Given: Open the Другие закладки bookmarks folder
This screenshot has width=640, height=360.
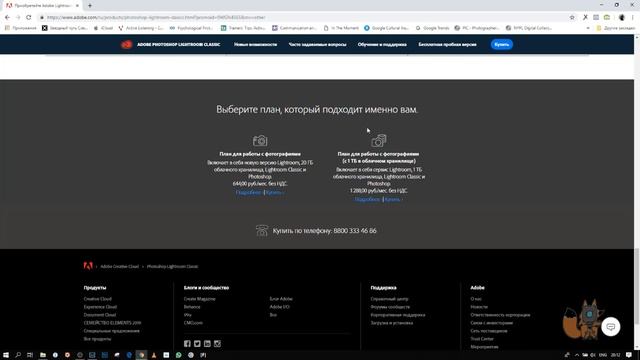Looking at the screenshot, I should pyautogui.click(x=616, y=28).
